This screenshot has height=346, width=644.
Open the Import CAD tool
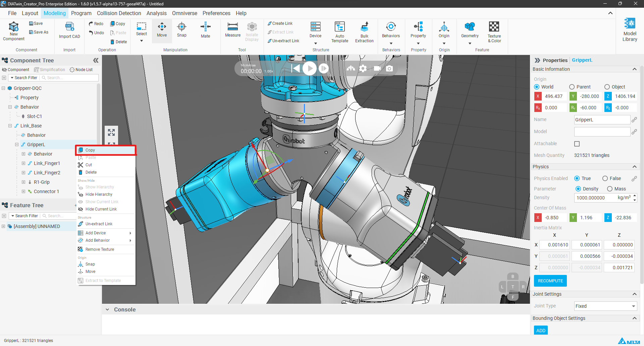pos(69,31)
